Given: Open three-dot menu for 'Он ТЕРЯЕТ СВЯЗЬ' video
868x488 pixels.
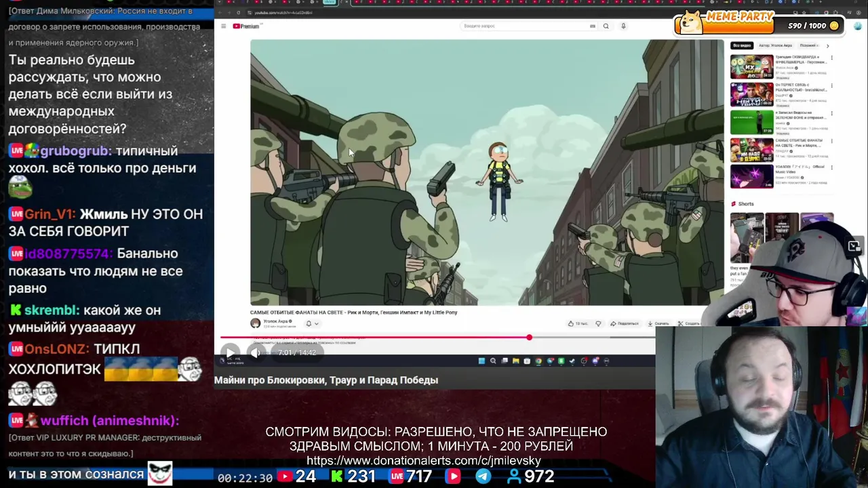Looking at the screenshot, I should tap(832, 86).
